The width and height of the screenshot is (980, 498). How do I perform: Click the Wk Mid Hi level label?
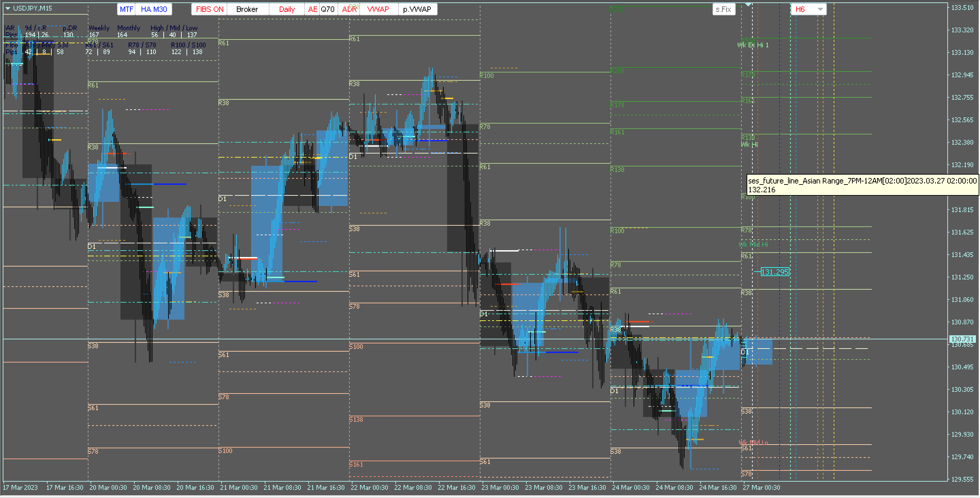[x=753, y=245]
